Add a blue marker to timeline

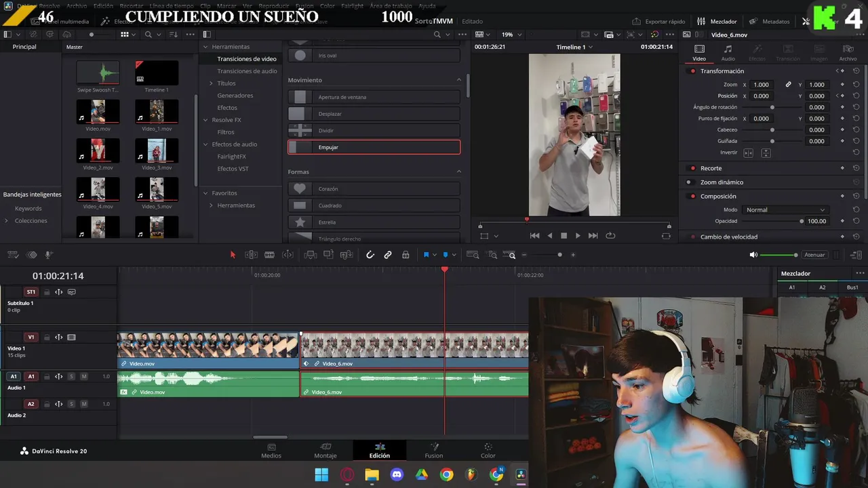pyautogui.click(x=446, y=255)
